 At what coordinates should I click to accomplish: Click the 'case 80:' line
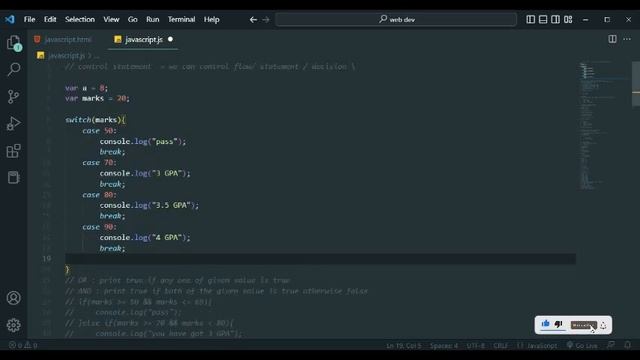click(99, 195)
